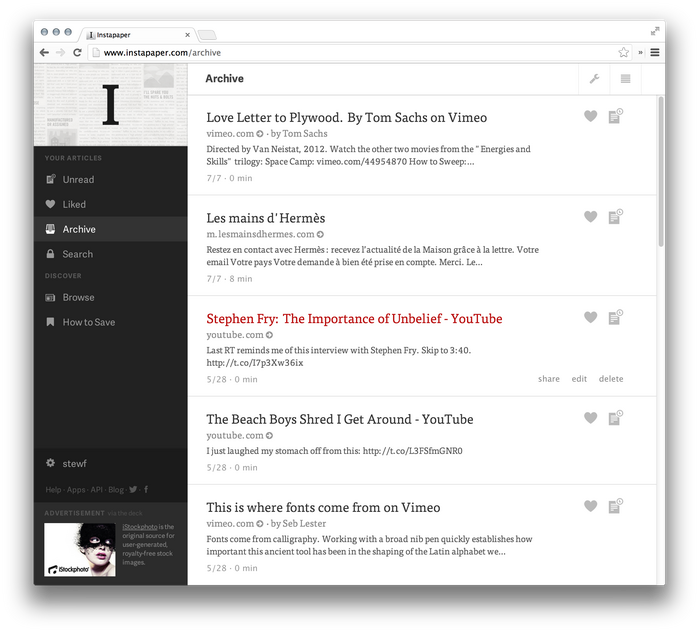Go back with the browser back arrow
The height and width of the screenshot is (632, 699).
pos(44,53)
